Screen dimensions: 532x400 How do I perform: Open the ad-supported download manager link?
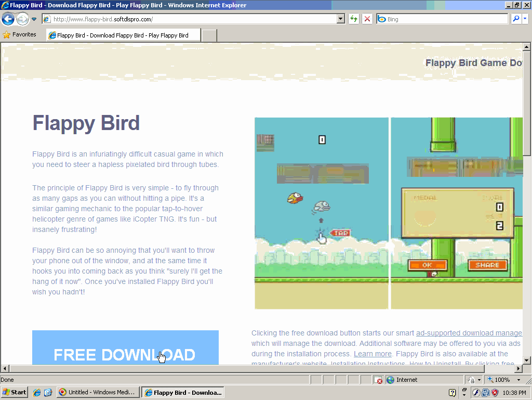tap(469, 333)
